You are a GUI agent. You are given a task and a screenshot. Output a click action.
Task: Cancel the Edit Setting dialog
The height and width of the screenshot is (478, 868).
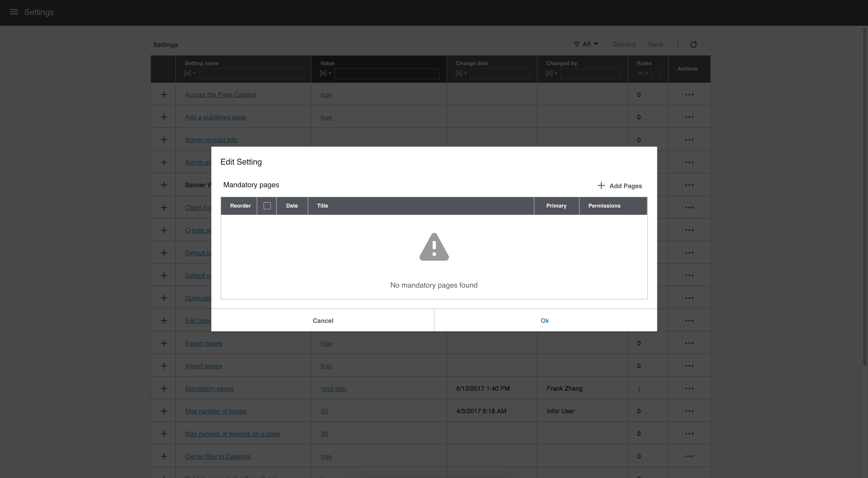tap(323, 321)
